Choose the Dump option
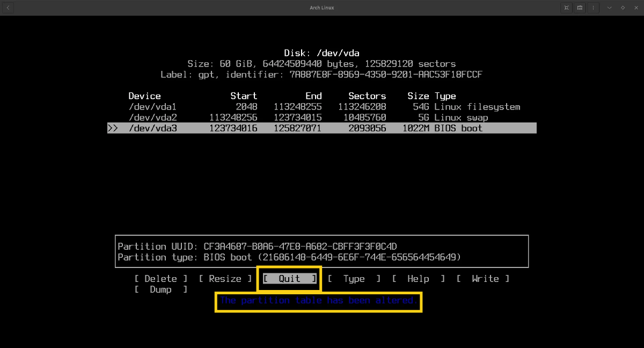This screenshot has height=348, width=644. click(x=160, y=289)
